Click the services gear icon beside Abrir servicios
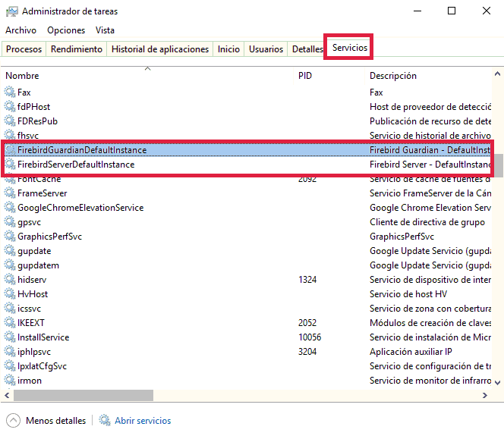This screenshot has width=504, height=439. coord(105,421)
